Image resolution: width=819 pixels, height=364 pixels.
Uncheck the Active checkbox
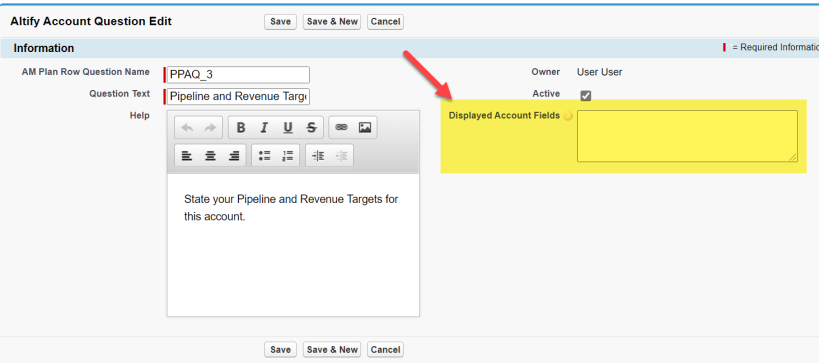(586, 96)
